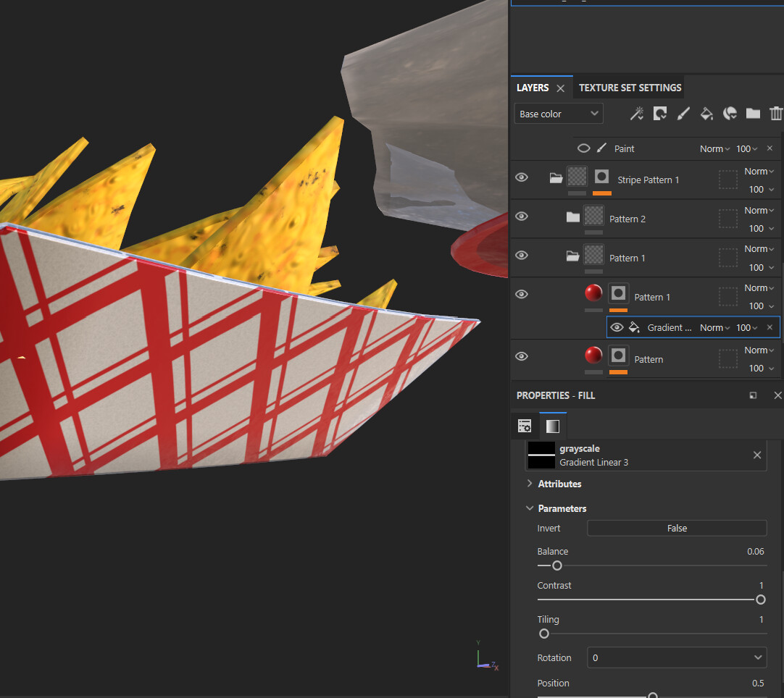Close the Properties - Fill panel
Viewport: 784px width, 698px height.
click(777, 395)
